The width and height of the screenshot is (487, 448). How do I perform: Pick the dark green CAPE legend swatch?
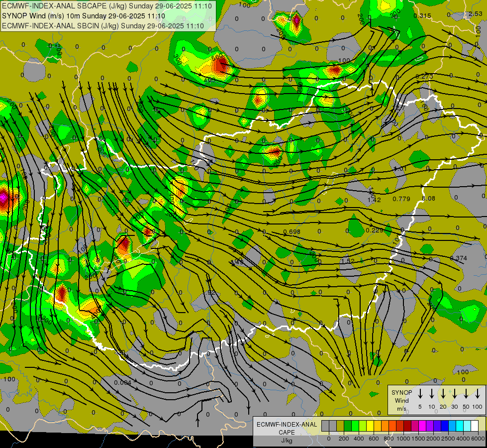point(348,426)
